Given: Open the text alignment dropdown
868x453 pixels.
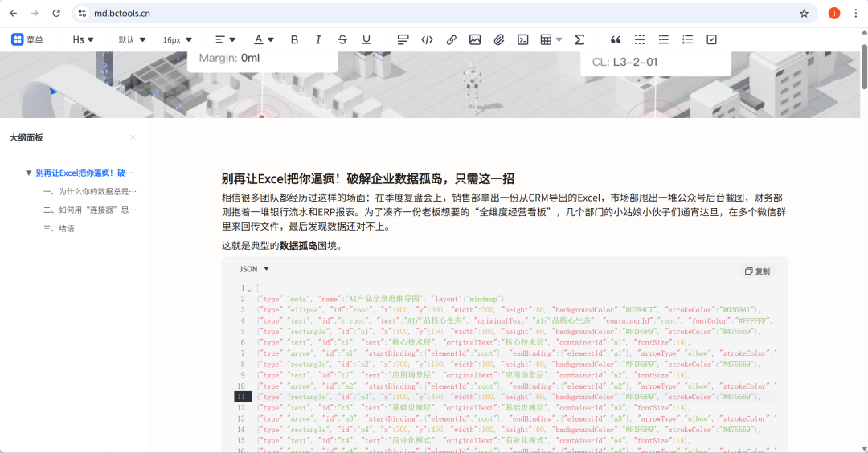Looking at the screenshot, I should click(225, 40).
